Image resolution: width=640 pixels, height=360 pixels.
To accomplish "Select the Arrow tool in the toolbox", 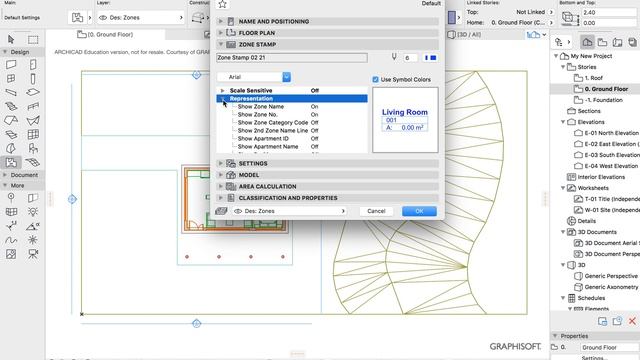I will click(11, 39).
